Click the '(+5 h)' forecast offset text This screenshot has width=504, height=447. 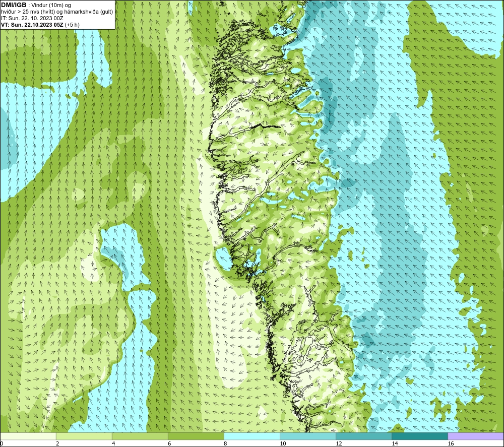[72, 25]
